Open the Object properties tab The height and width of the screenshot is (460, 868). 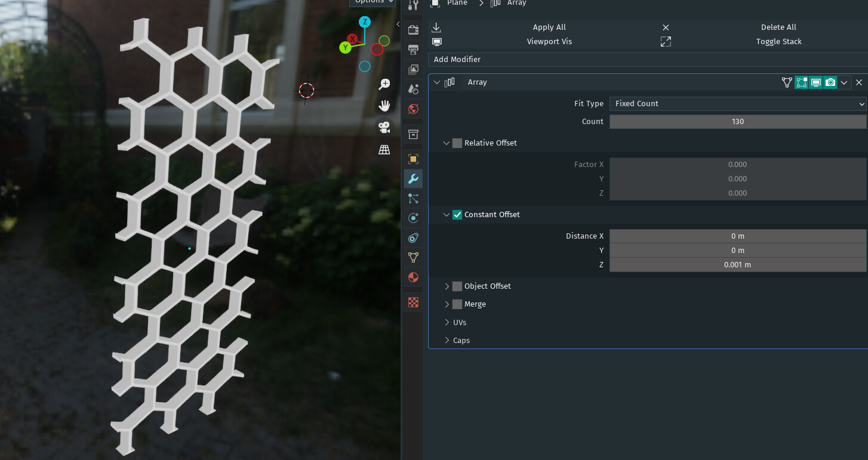413,159
